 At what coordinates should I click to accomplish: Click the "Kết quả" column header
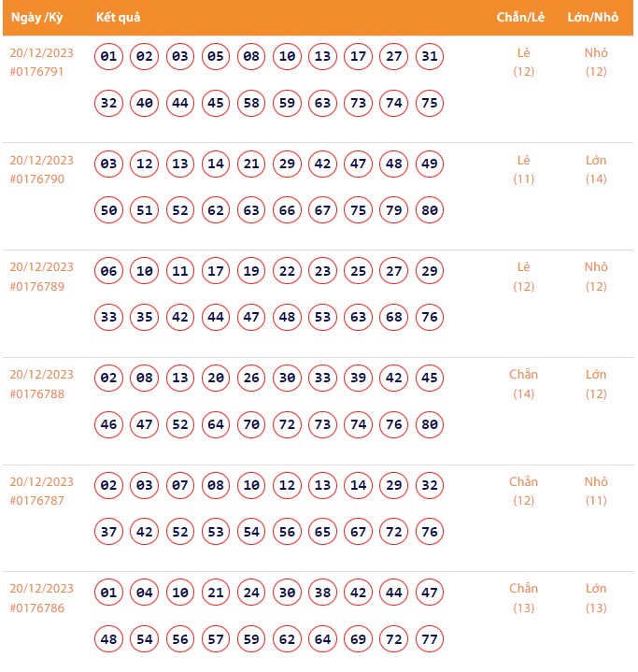point(118,18)
